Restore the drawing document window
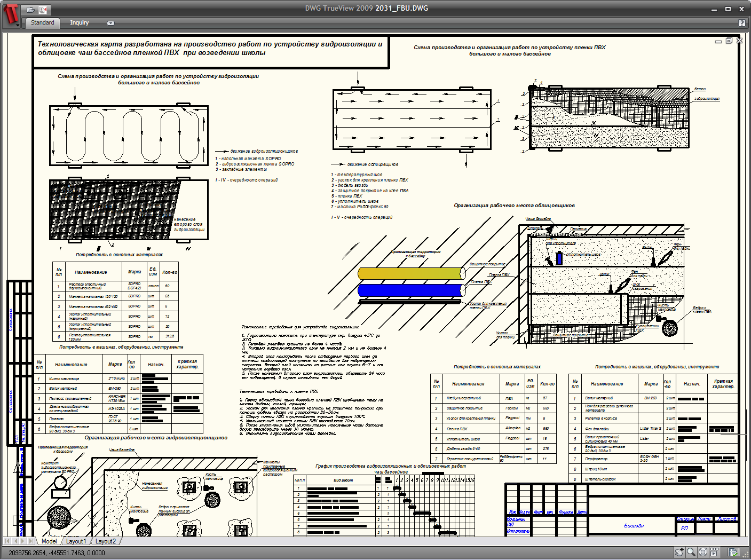The height and width of the screenshot is (560, 751). pyautogui.click(x=729, y=41)
